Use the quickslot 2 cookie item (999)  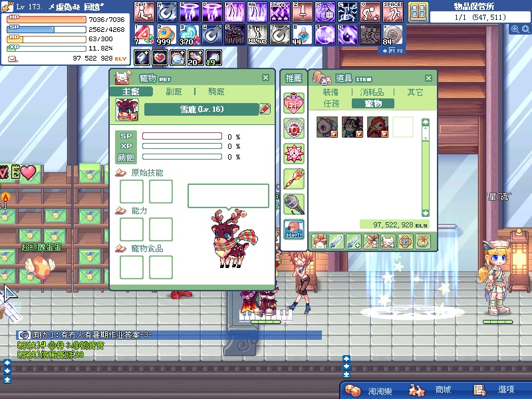point(167,35)
